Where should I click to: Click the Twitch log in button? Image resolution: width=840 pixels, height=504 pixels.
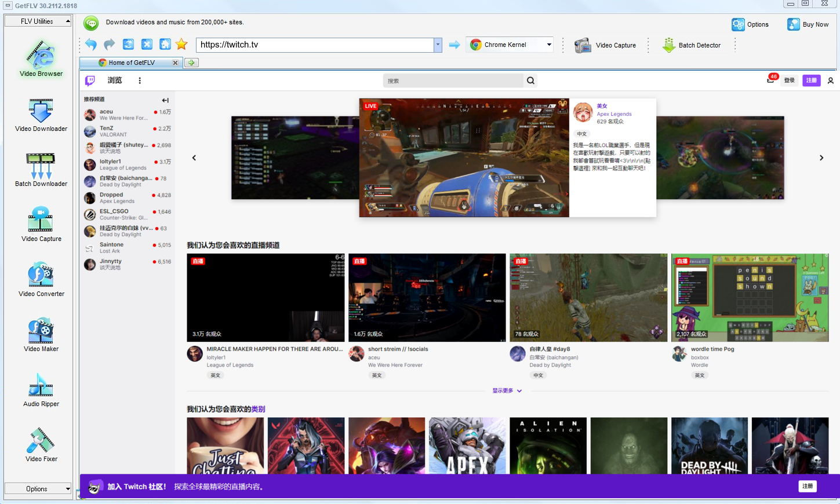point(790,81)
